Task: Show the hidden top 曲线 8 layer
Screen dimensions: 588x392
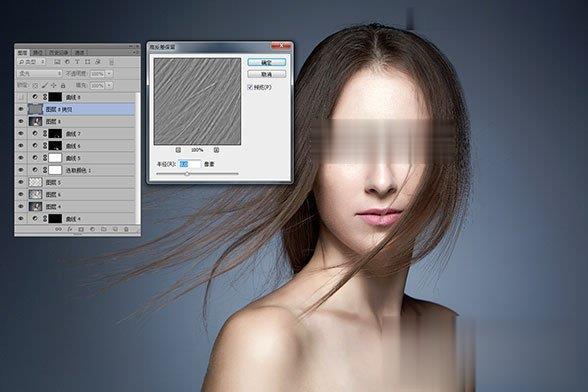Action: 21,97
